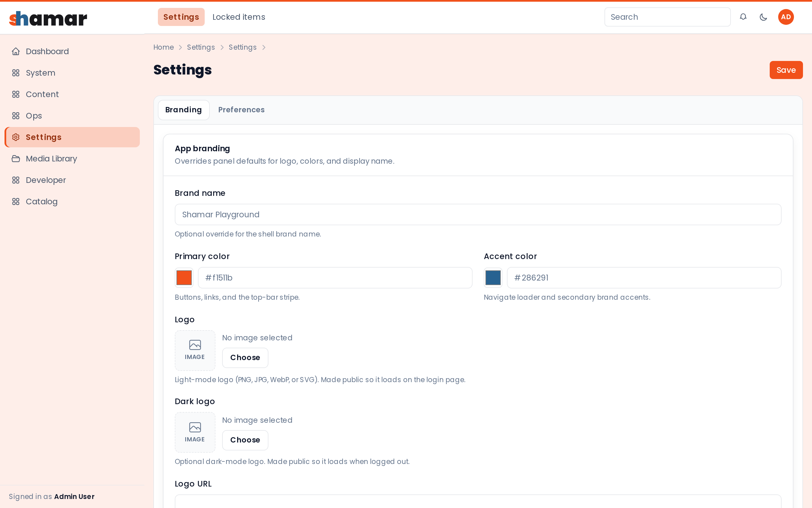The height and width of the screenshot is (508, 812).
Task: Click the Content grid icon
Action: (16, 95)
